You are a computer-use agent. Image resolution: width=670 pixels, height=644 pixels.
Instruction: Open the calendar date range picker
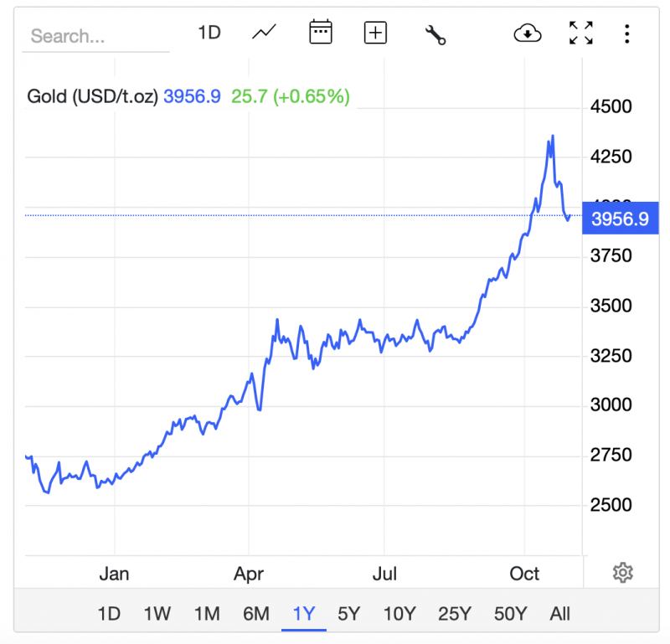(x=321, y=33)
